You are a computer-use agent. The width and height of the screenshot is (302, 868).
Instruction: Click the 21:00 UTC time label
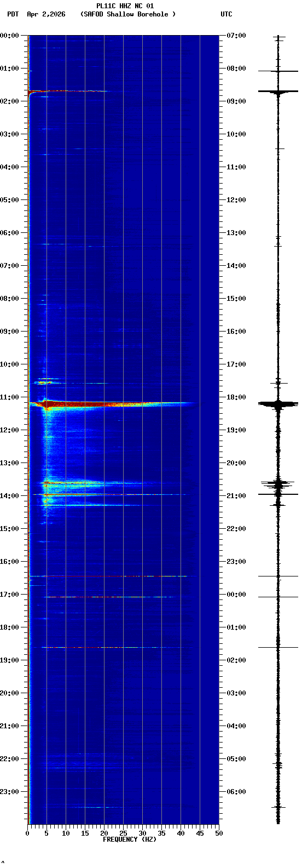[236, 496]
